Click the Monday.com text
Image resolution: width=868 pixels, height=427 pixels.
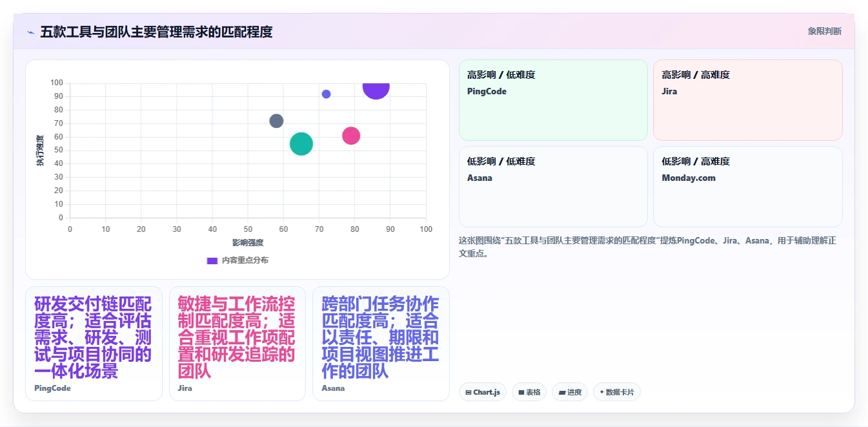coord(689,178)
